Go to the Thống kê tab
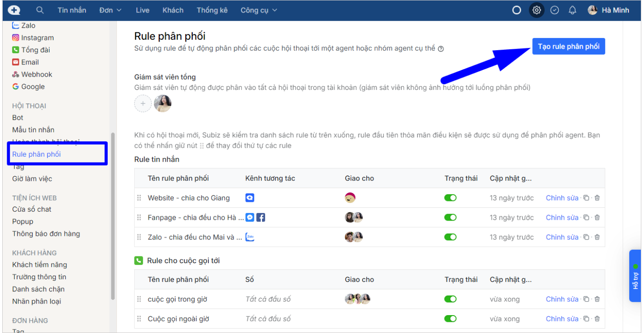 (x=212, y=10)
